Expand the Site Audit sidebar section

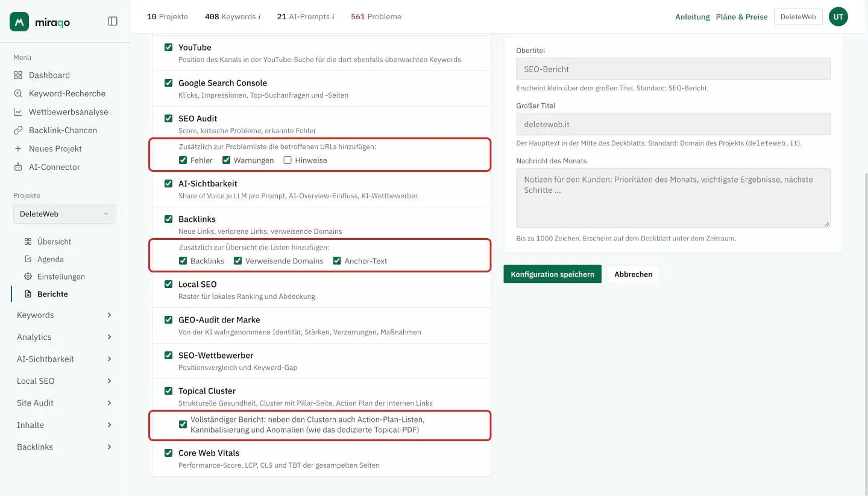pos(64,403)
